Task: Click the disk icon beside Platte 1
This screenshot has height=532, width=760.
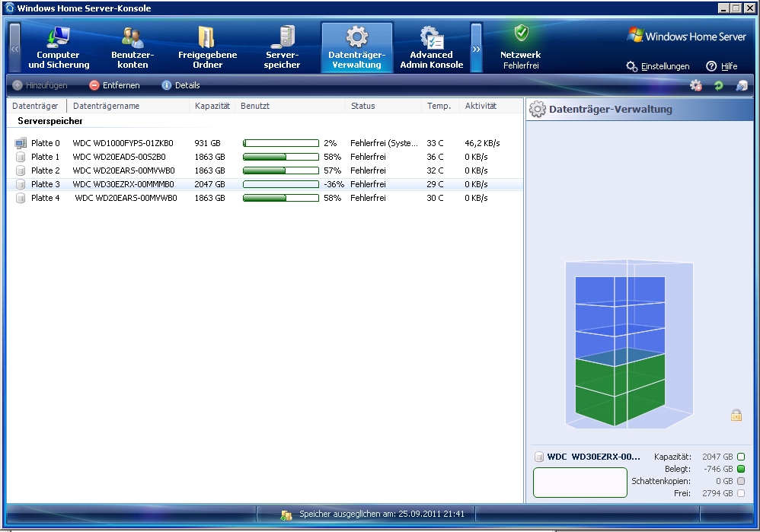Action: pyautogui.click(x=21, y=157)
